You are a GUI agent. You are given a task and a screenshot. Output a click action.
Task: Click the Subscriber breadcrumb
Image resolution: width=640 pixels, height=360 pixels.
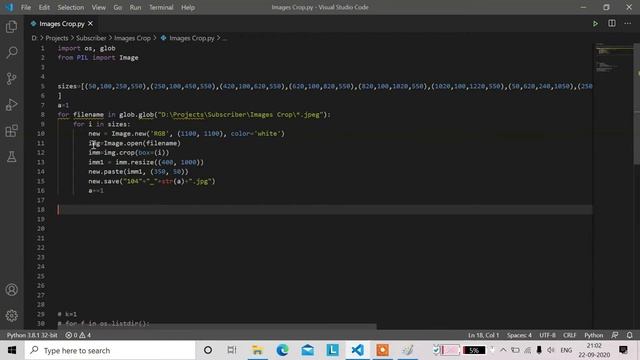91,38
